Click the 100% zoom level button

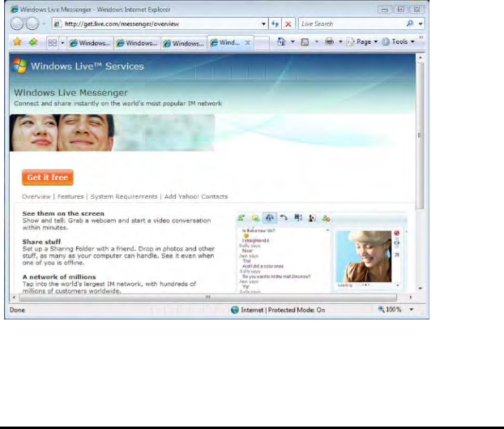click(x=390, y=309)
